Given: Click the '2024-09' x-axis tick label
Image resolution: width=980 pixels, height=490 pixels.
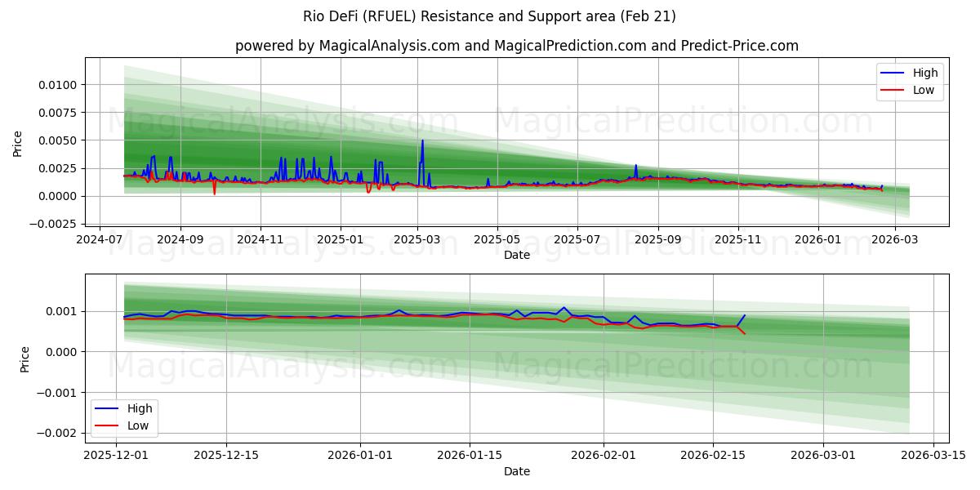Looking at the screenshot, I should (x=180, y=239).
